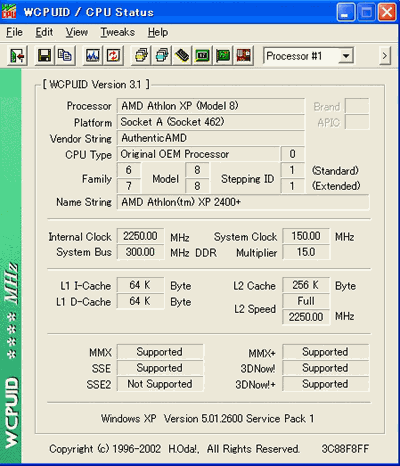
Task: Open the real-time clock graph icon
Action: (93, 56)
